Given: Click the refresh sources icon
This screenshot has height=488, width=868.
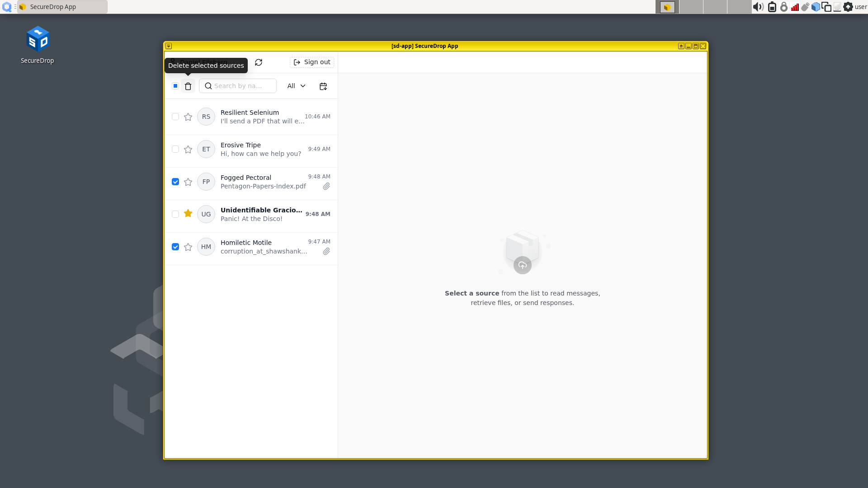Looking at the screenshot, I should tap(258, 62).
